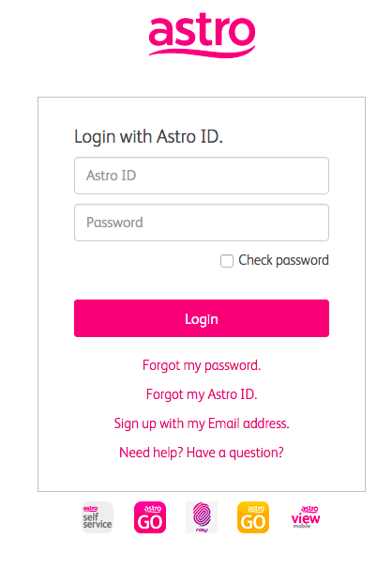Viewport: 392px width, 569px height.
Task: Click the word 'Login' on the button
Action: coord(202,319)
